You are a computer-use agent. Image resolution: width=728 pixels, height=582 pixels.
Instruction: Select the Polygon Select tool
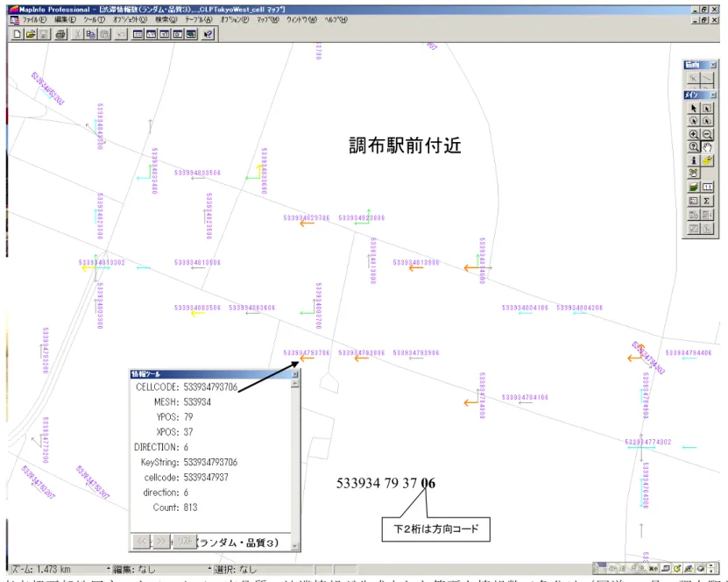[707, 121]
